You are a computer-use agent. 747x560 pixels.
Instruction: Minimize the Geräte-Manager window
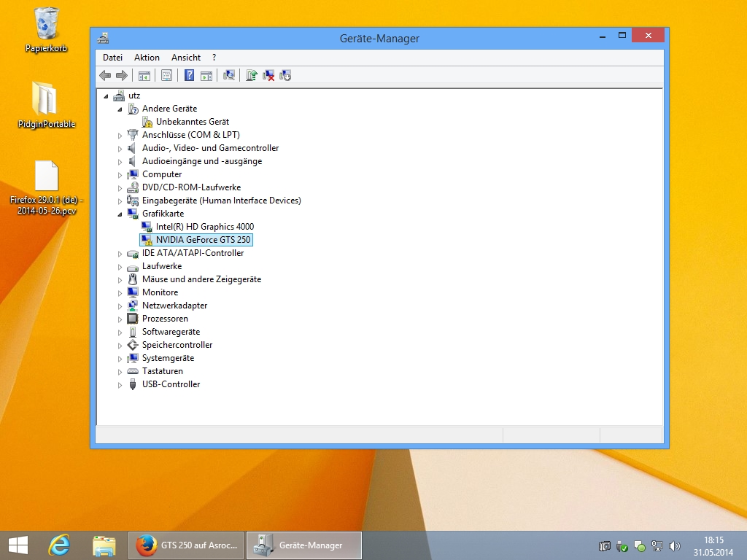603,36
